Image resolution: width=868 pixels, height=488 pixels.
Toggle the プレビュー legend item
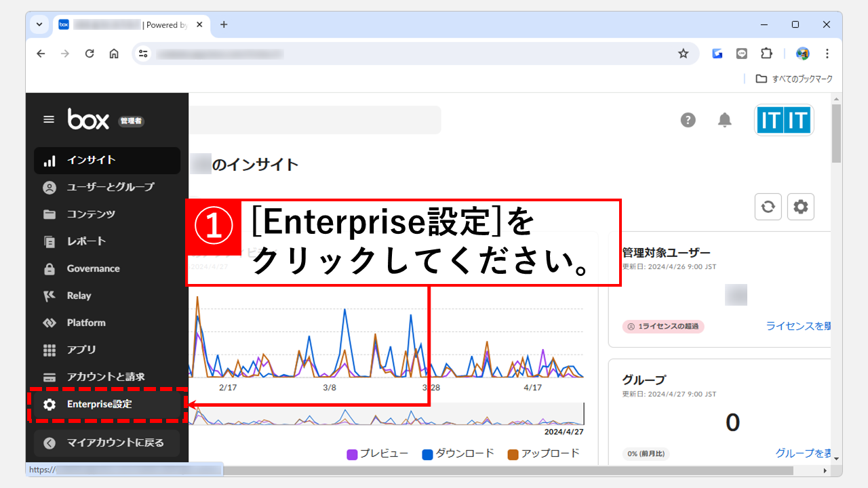(x=378, y=453)
